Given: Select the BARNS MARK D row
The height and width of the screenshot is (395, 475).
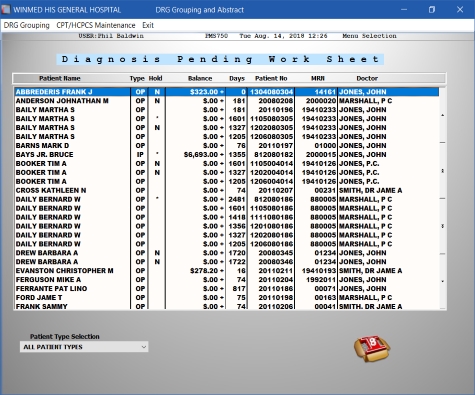Looking at the screenshot, I should coord(227,146).
